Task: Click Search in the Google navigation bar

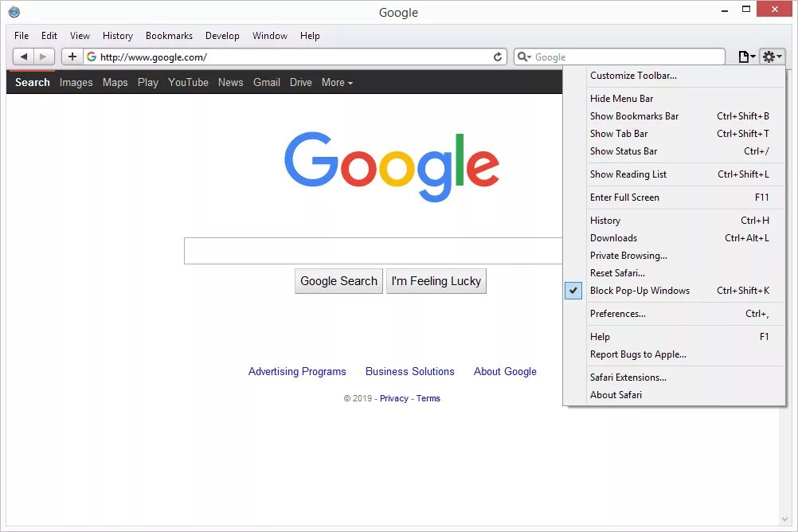Action: coord(33,83)
